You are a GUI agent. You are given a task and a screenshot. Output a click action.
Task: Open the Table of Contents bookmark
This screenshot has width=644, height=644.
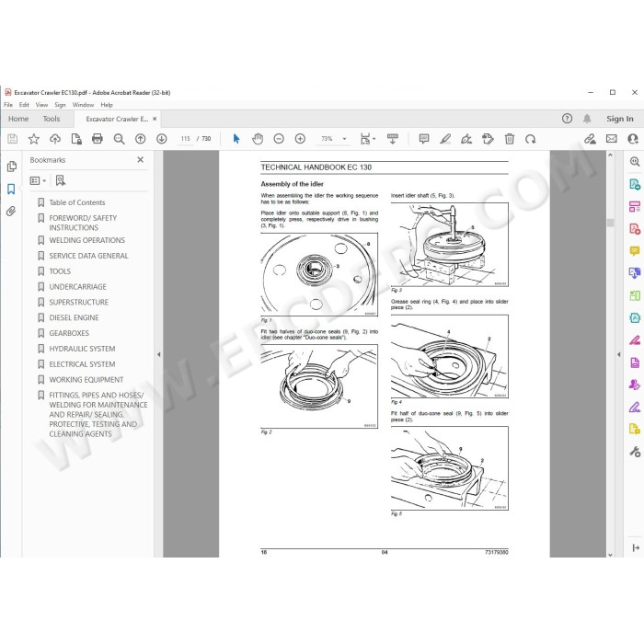coord(76,202)
